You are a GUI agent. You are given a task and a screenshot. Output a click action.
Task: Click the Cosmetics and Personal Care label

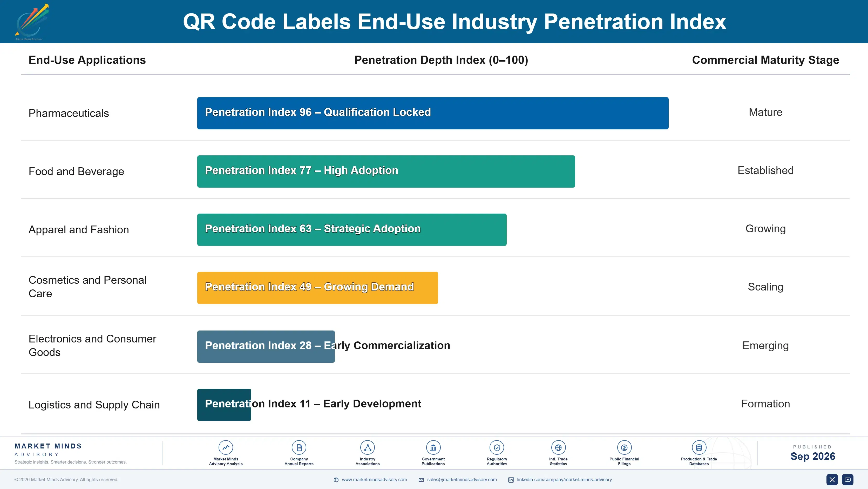[88, 287]
